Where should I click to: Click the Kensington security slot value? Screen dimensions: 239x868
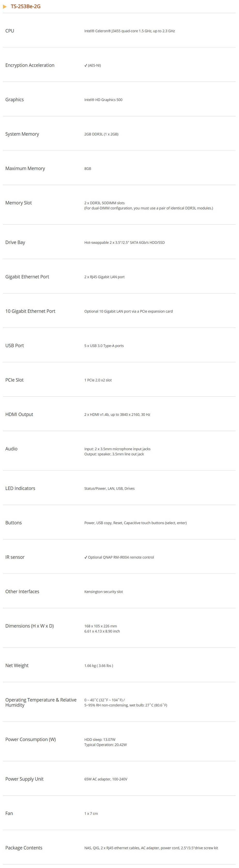coord(104,592)
